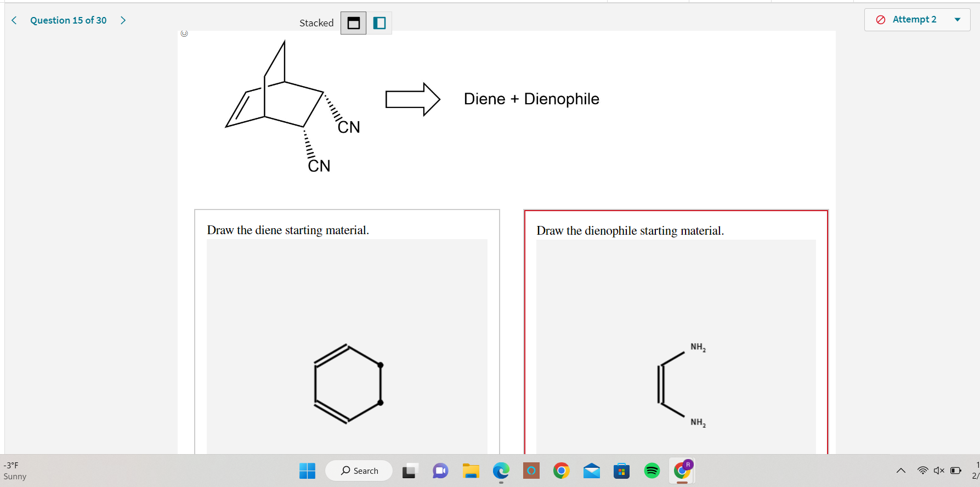Click the small circular icon above the molecule

184,33
